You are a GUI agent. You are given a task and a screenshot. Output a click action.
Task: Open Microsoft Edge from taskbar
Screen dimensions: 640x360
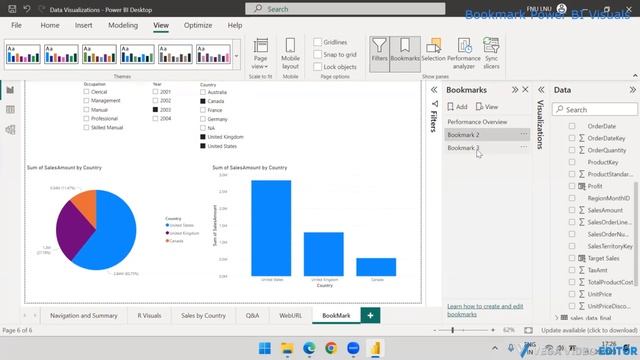point(309,348)
